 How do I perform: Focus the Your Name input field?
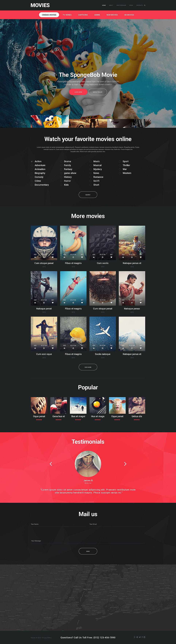click(59, 524)
